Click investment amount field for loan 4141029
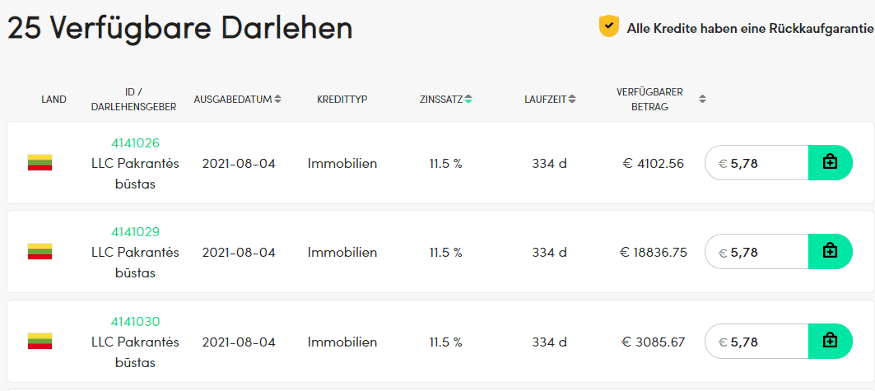875x391 pixels. (757, 252)
